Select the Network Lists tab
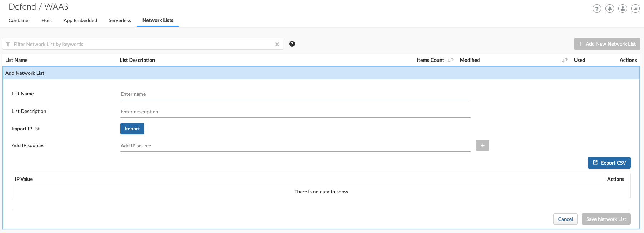The image size is (644, 233). coord(158,20)
